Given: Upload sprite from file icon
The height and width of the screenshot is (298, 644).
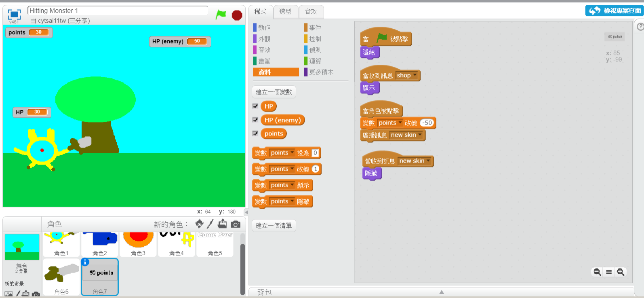Looking at the screenshot, I should (222, 224).
